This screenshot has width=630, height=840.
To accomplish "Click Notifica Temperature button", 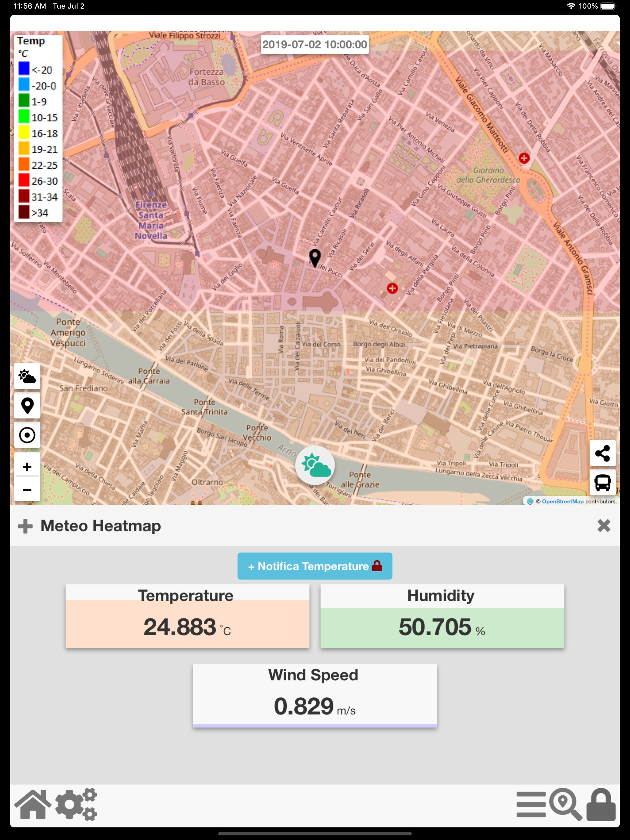I will click(x=315, y=566).
